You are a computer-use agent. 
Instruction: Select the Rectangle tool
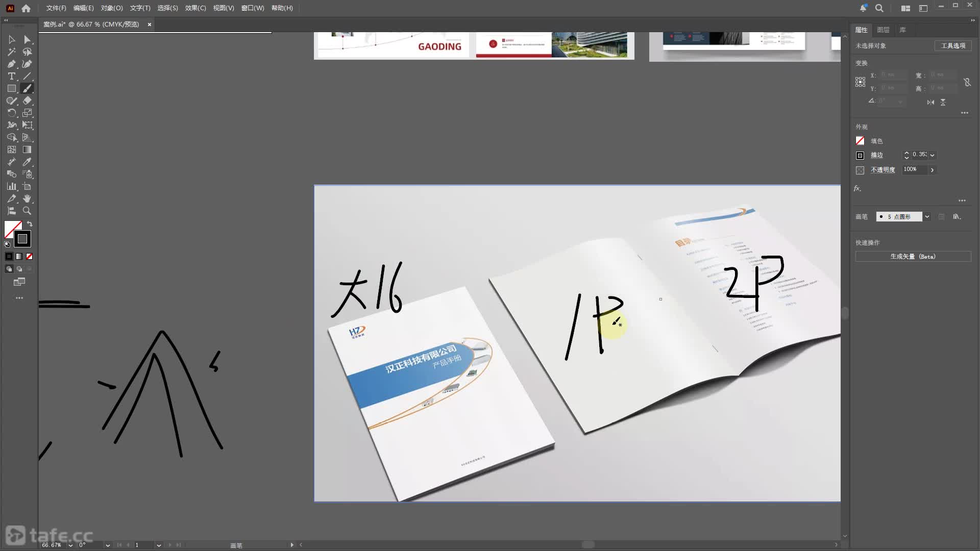coord(12,89)
